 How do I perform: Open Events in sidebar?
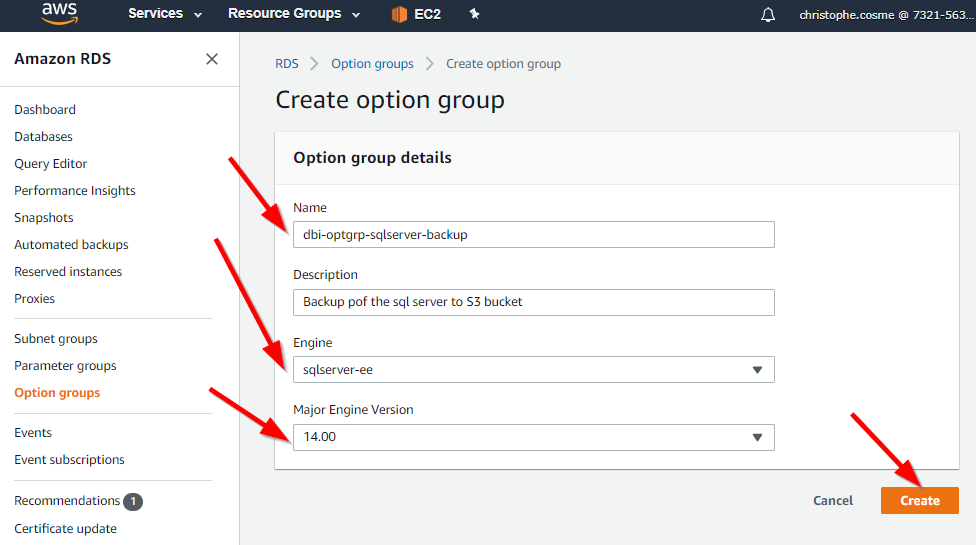pyautogui.click(x=33, y=432)
